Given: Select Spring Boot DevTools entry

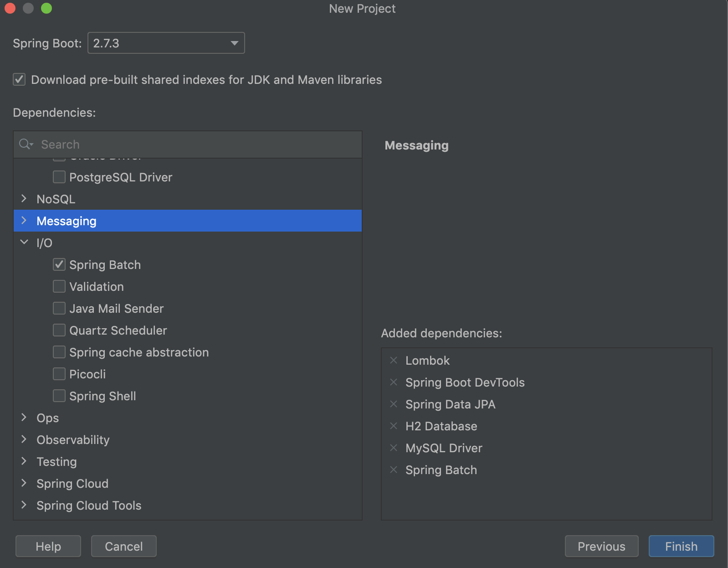Looking at the screenshot, I should (465, 382).
